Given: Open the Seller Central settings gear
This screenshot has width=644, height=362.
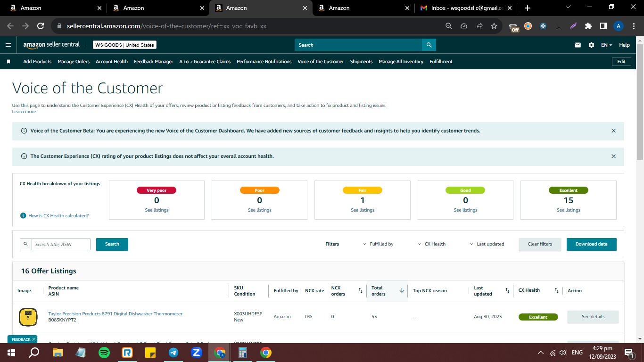Looking at the screenshot, I should (x=591, y=45).
